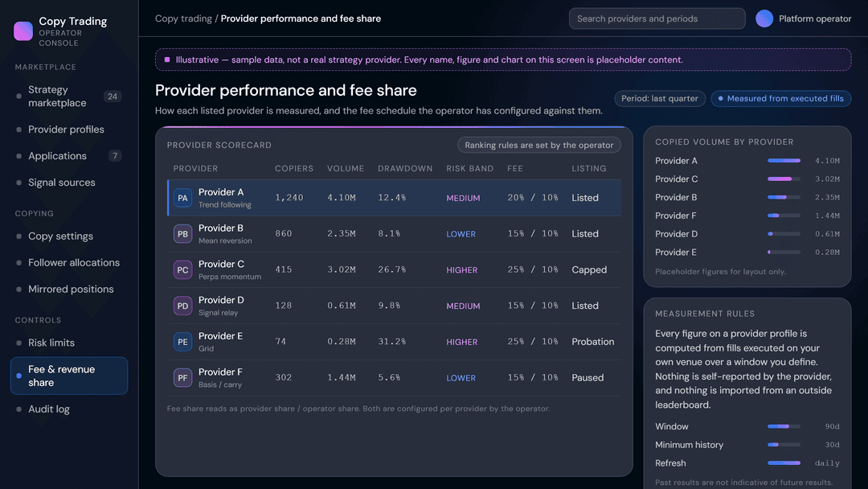Screen dimensions: 868x489
Task: Click the RISK BAND column header
Action: tap(470, 168)
